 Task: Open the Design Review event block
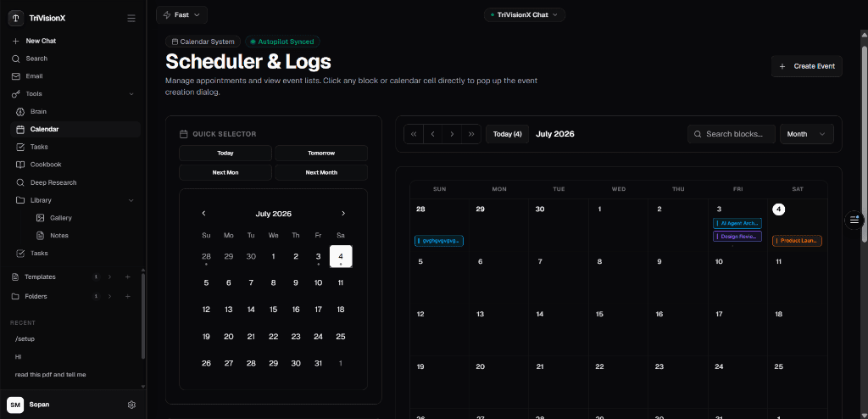(x=737, y=236)
